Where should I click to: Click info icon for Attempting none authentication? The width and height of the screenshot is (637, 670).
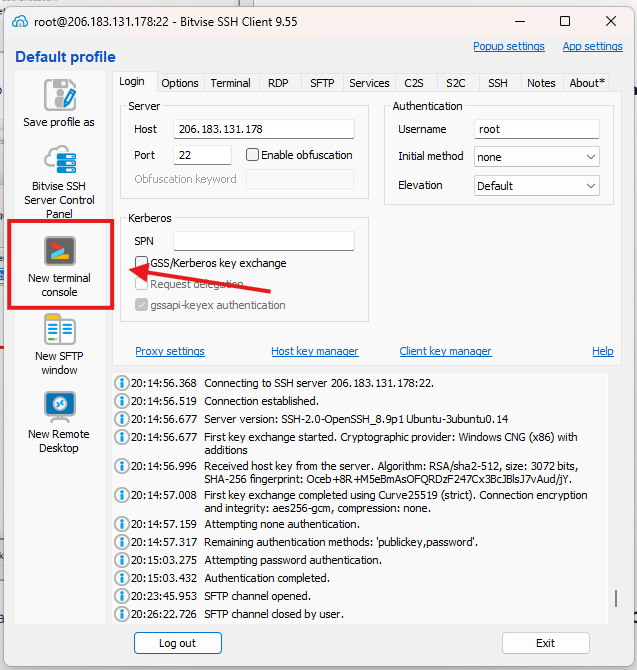coord(122,524)
